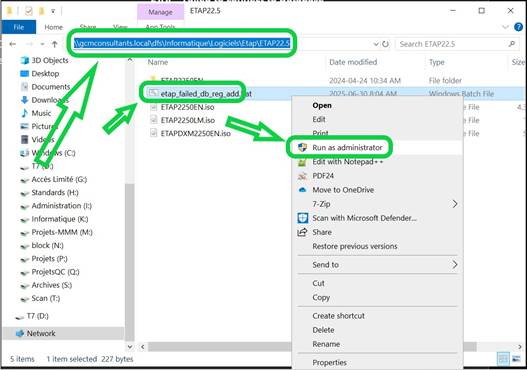Open the Explorer help icon
This screenshot has height=370, width=527.
518,27
